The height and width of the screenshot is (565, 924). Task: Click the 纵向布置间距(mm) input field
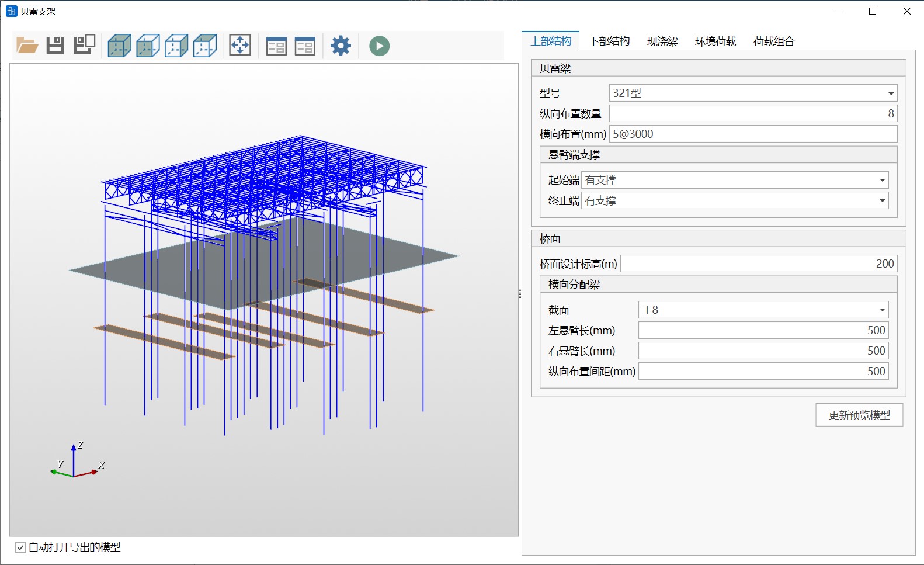point(763,371)
